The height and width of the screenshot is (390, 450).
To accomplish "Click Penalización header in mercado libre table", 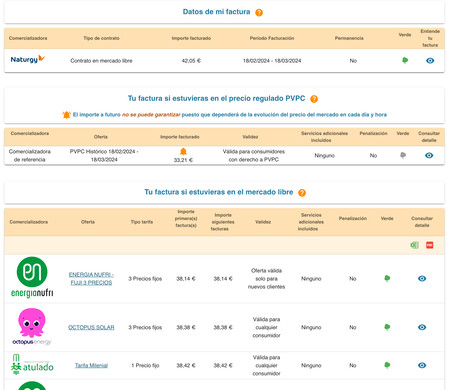I will pos(353,219).
